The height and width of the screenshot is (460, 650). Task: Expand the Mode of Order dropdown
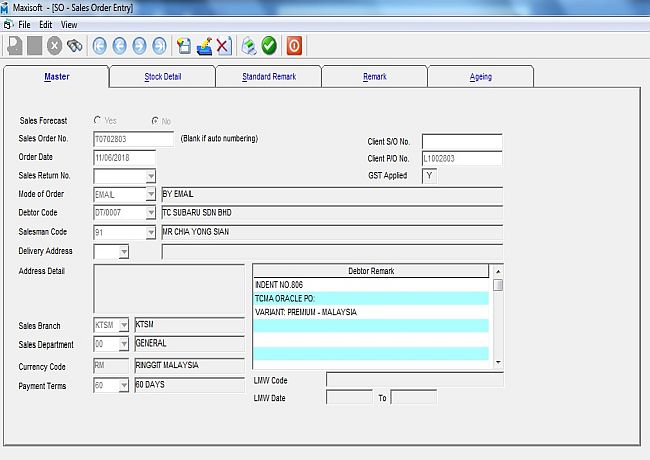point(151,194)
